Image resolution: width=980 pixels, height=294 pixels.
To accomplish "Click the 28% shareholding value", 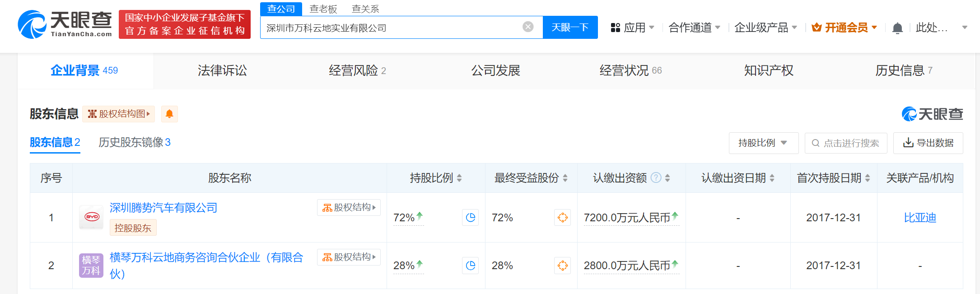I will click(x=404, y=266).
